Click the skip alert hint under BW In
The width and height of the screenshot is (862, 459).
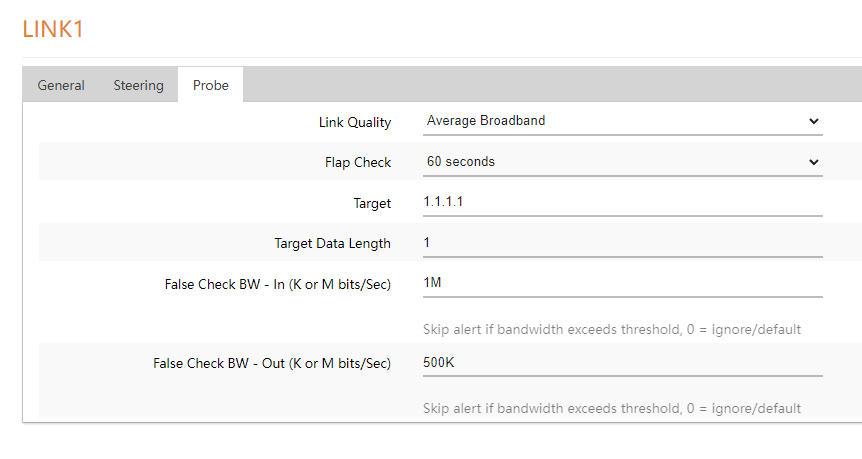coord(611,329)
